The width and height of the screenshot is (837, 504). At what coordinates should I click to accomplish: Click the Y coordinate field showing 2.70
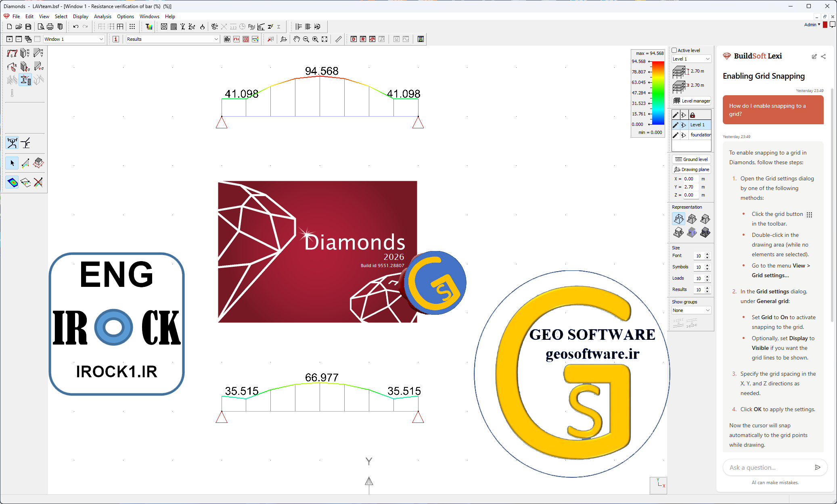click(x=691, y=187)
